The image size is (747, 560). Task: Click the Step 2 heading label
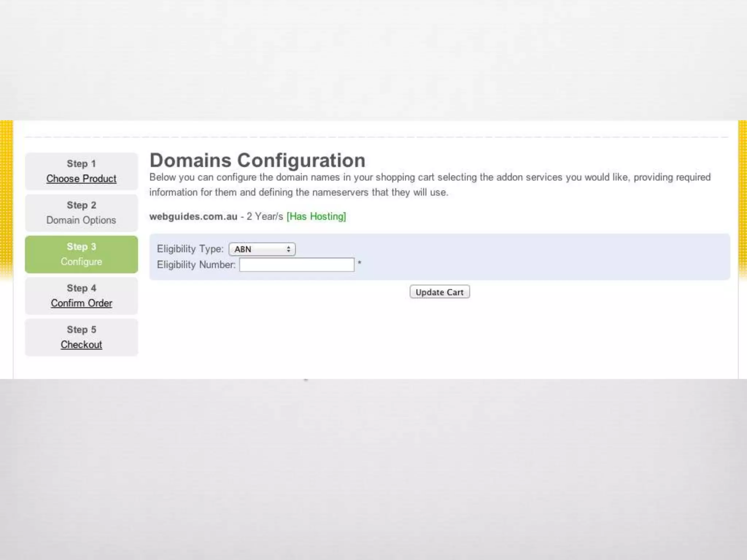coord(81,205)
